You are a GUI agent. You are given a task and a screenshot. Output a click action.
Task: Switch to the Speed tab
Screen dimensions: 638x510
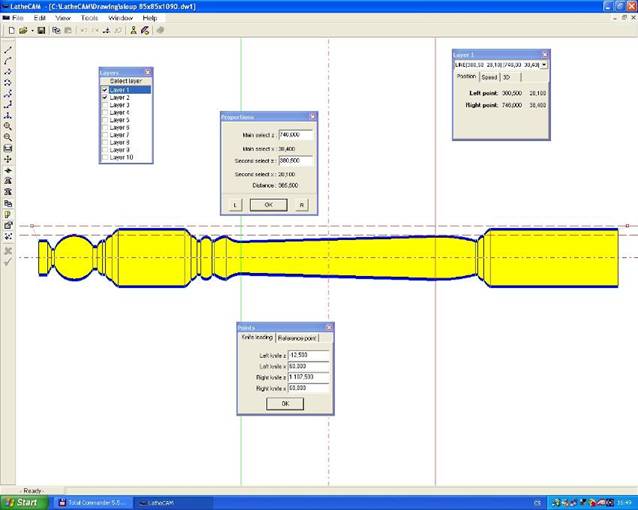click(x=489, y=76)
